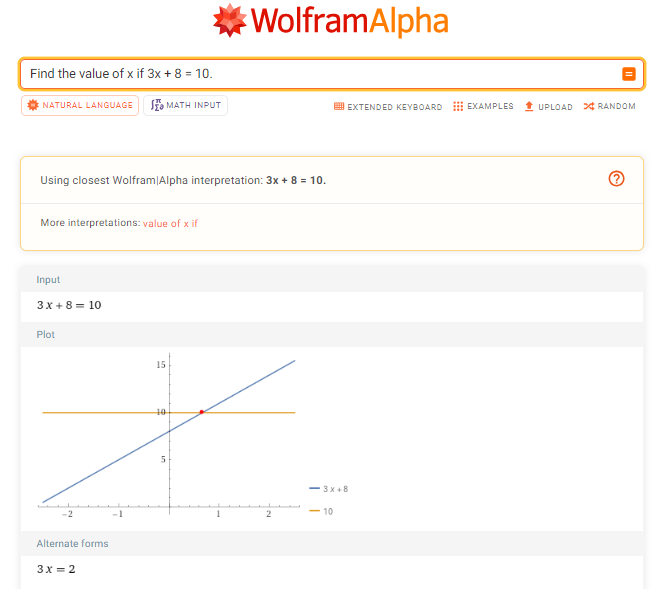Click the WolframAlpha spikey logo
The height and width of the screenshot is (589, 660).
[x=230, y=21]
